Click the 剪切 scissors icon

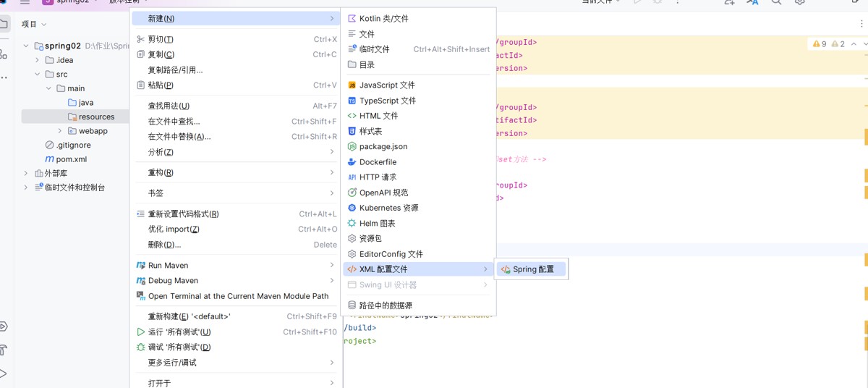click(x=141, y=39)
